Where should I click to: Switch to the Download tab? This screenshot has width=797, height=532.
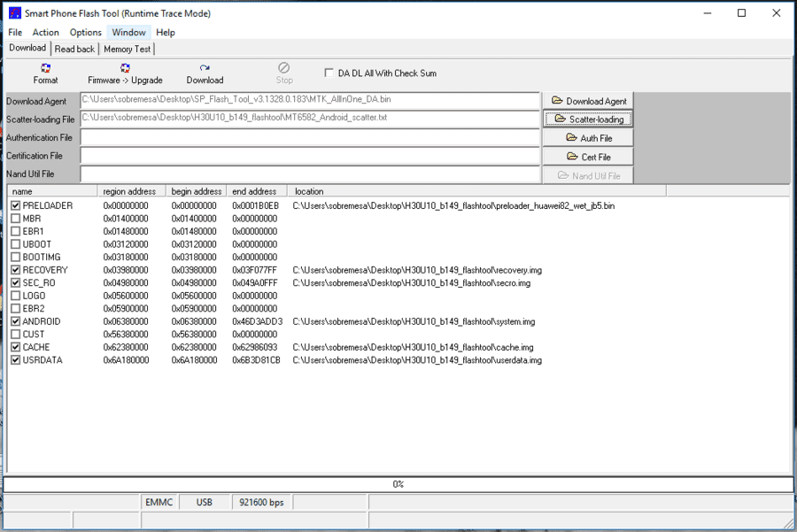[x=27, y=48]
